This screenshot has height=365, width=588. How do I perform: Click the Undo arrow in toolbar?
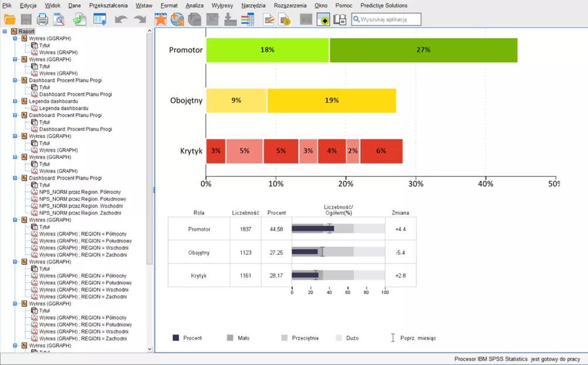coord(121,20)
